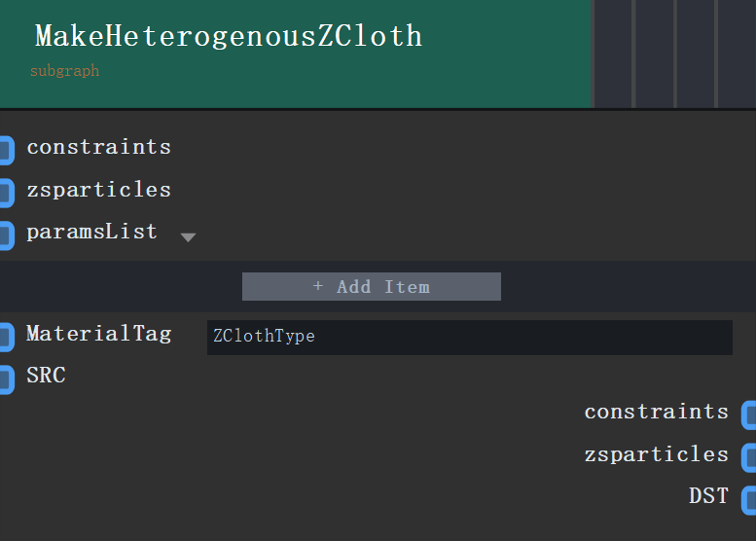Toggle the last status bar in node header
Screen dimensions: 756x541
click(x=738, y=54)
